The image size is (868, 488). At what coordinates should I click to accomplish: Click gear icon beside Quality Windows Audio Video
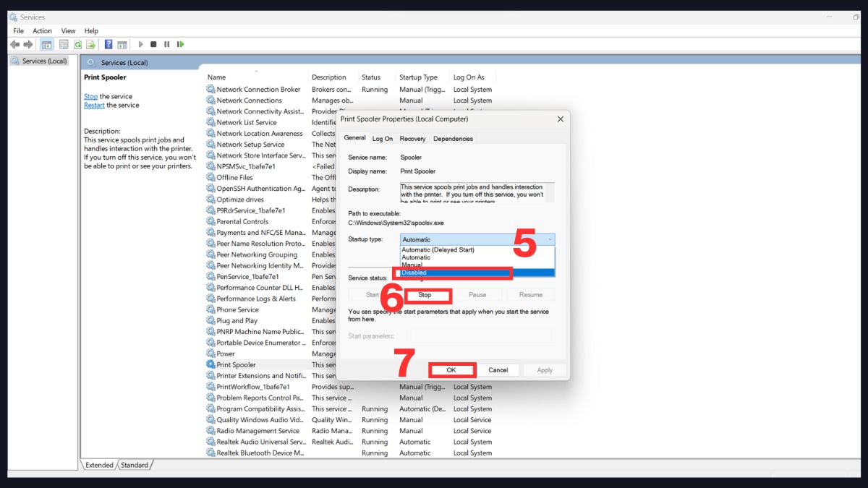click(210, 419)
